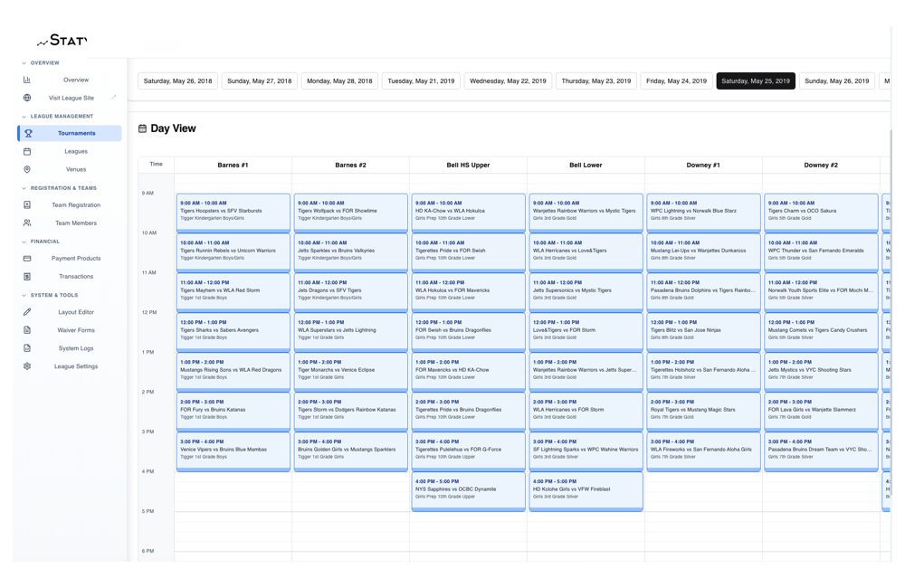Open NYS Sapphires vs OCBC Dynamite game
905x588 pixels.
468,489
